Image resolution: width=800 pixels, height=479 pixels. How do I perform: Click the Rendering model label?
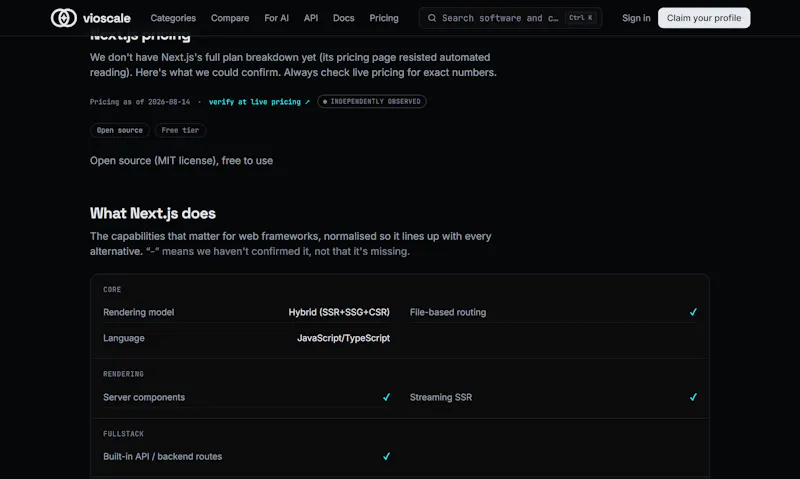point(138,312)
